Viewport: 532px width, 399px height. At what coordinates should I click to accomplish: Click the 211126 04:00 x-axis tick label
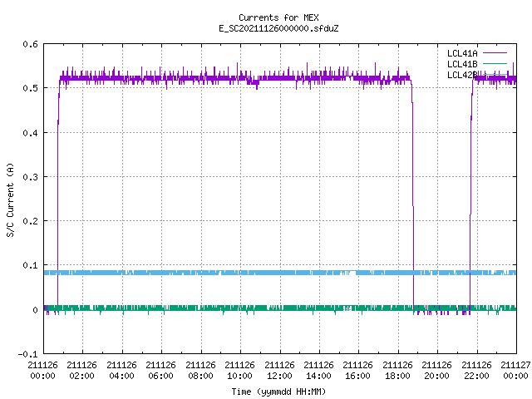(121, 370)
